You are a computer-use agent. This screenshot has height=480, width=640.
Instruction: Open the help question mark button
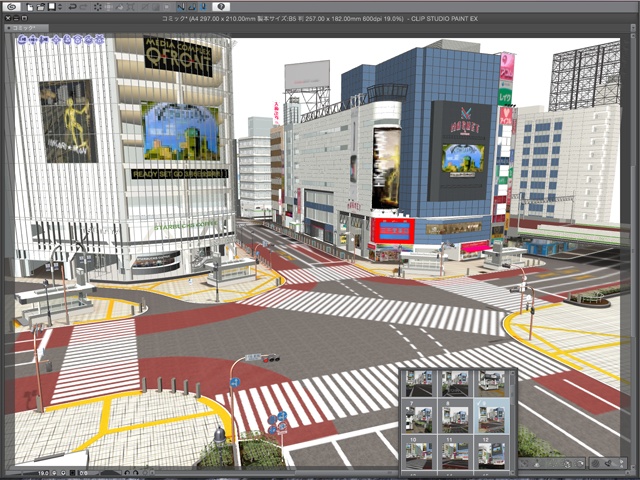221,7
